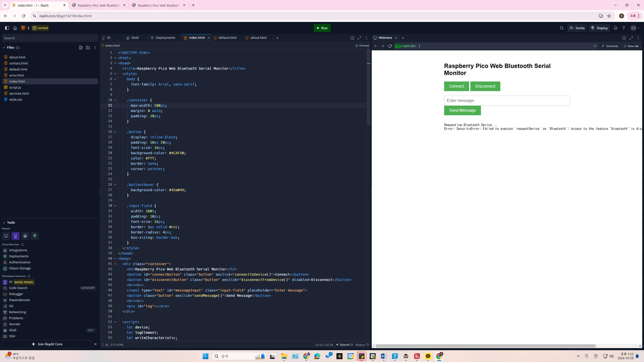Screen dimensions: 644x362
Task: Open the search magnifier icon in top bar
Action: [x=562, y=28]
